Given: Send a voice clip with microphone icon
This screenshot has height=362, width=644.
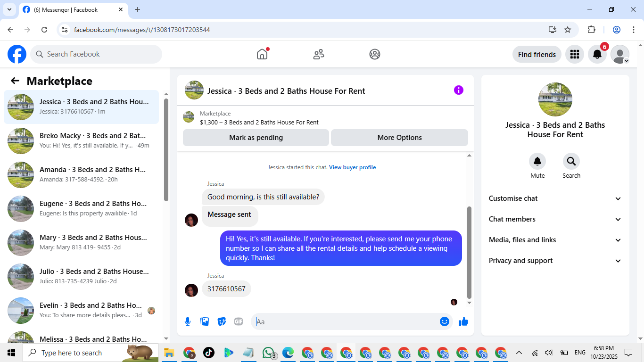Looking at the screenshot, I should [x=188, y=321].
